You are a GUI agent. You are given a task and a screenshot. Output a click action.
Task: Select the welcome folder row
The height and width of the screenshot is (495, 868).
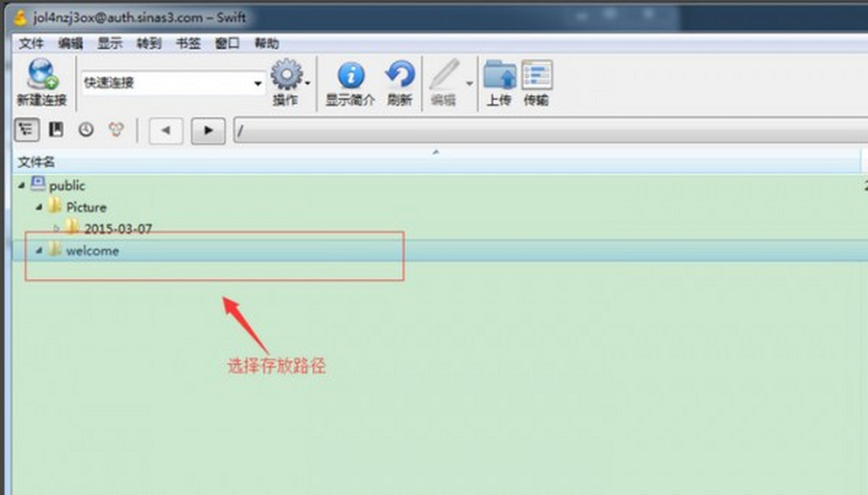pyautogui.click(x=93, y=251)
